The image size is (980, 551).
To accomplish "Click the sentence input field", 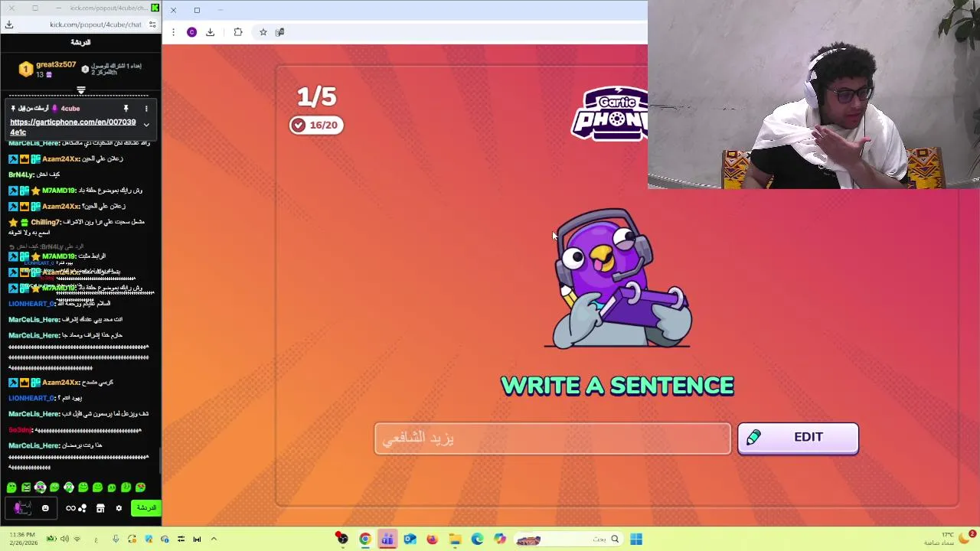I will pos(552,439).
